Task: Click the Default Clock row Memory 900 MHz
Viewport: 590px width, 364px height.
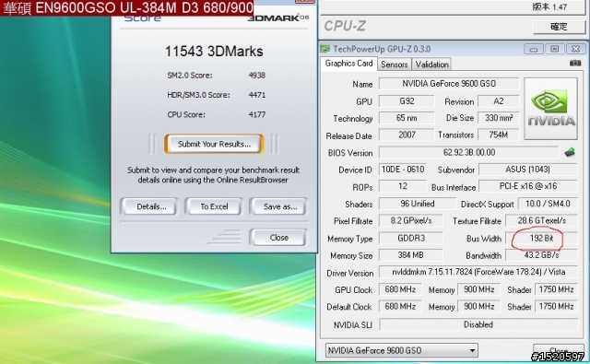Action: (x=478, y=307)
